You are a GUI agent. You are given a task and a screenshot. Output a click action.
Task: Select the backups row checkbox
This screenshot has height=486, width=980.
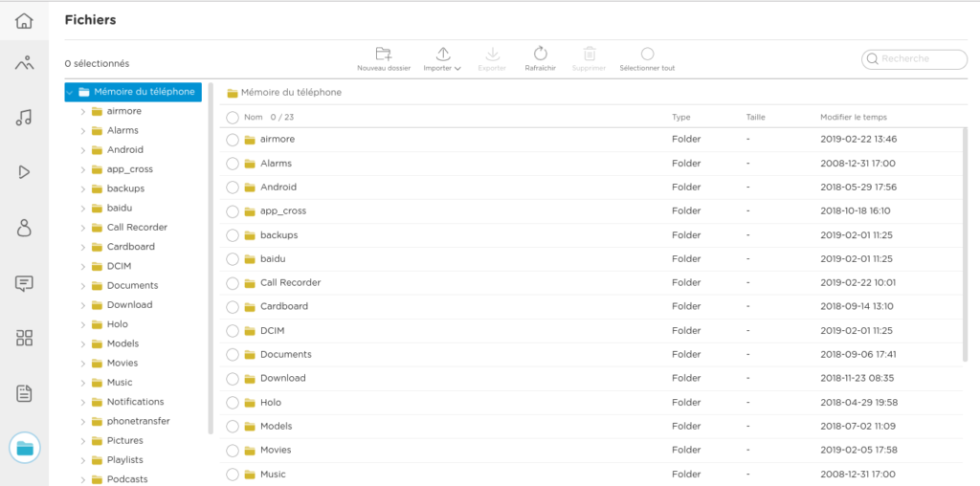coord(233,235)
